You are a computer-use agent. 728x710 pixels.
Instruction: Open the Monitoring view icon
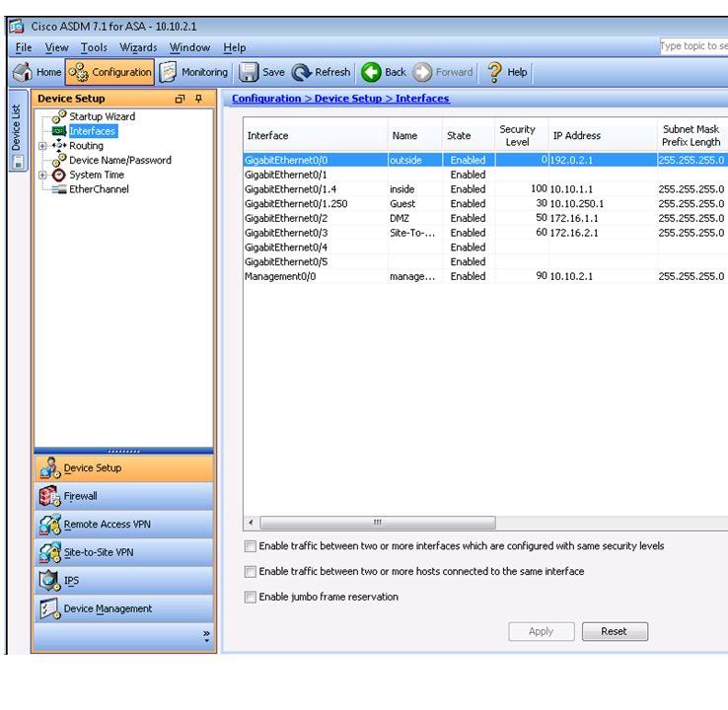[x=168, y=72]
